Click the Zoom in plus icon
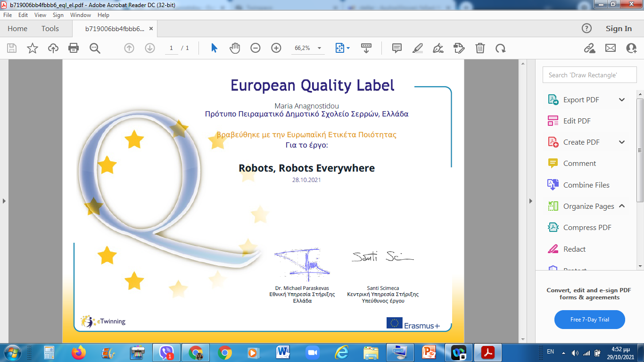Image resolution: width=644 pixels, height=362 pixels. pos(276,48)
